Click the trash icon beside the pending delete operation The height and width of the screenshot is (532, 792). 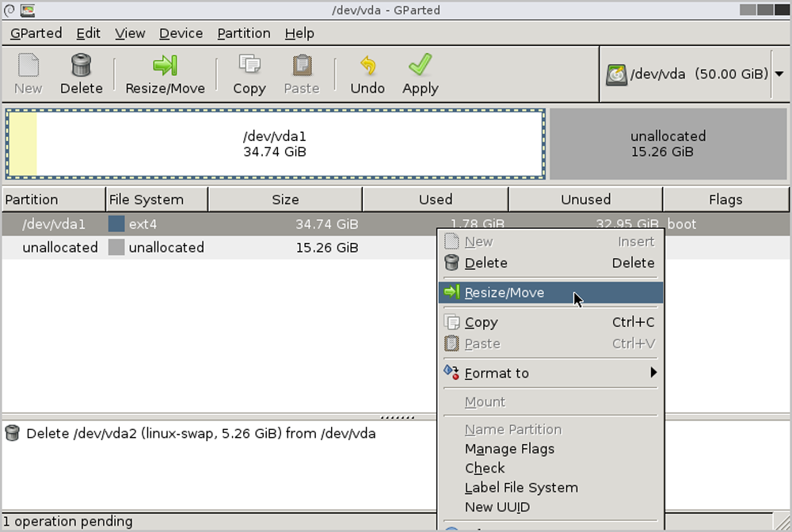tap(13, 433)
